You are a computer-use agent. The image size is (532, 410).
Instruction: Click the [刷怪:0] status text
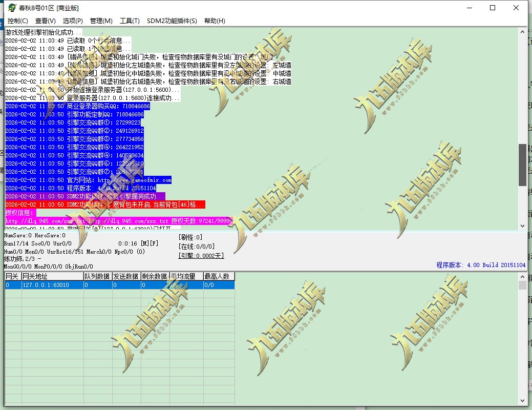(190, 237)
